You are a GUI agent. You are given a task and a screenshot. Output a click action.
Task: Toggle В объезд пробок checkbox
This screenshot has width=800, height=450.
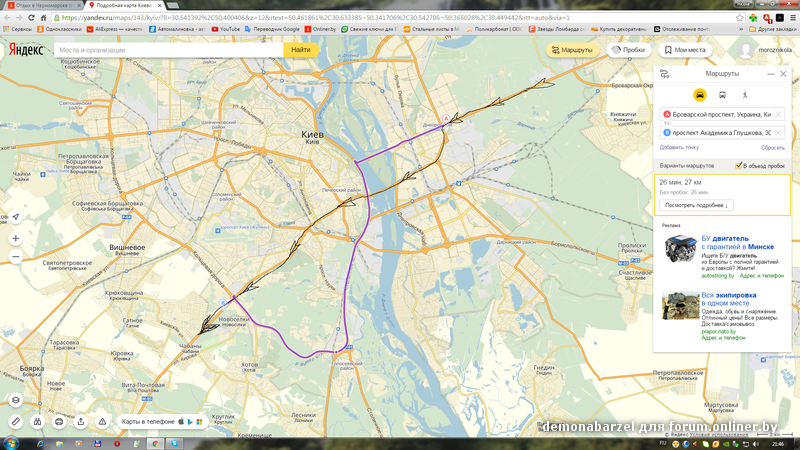pos(738,166)
